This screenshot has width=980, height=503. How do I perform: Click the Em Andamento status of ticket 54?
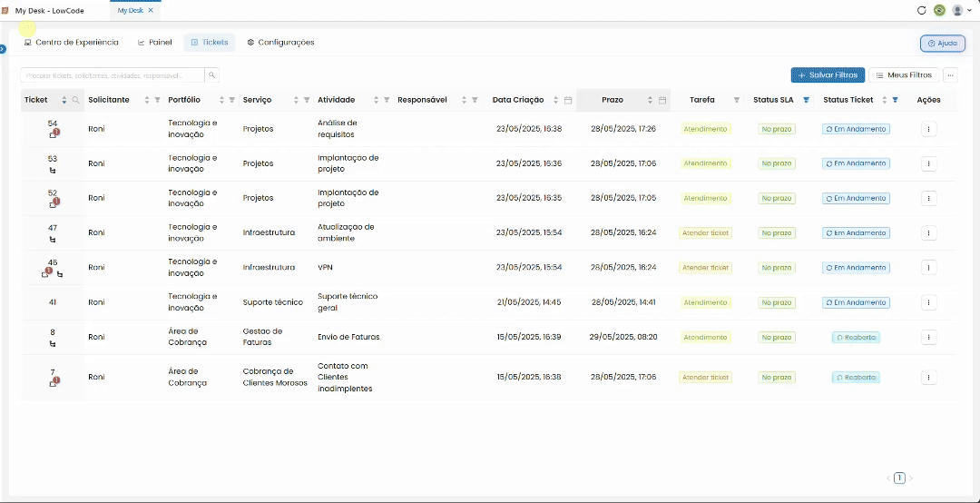[x=856, y=129]
